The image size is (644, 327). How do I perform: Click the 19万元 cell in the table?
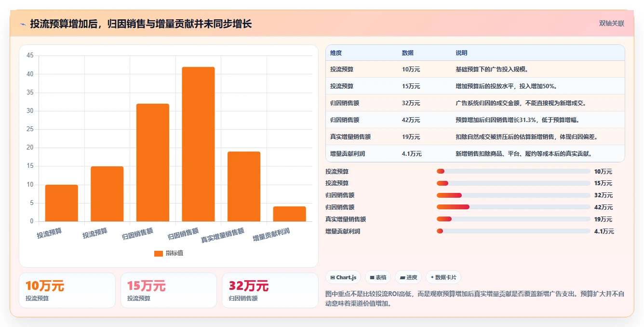(x=411, y=137)
